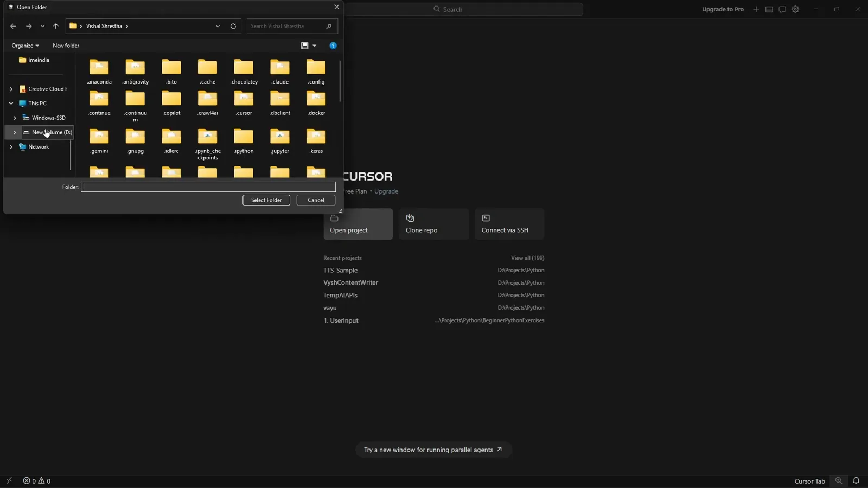The image size is (868, 488).
Task: Open Cursor settings gear icon
Action: [795, 9]
